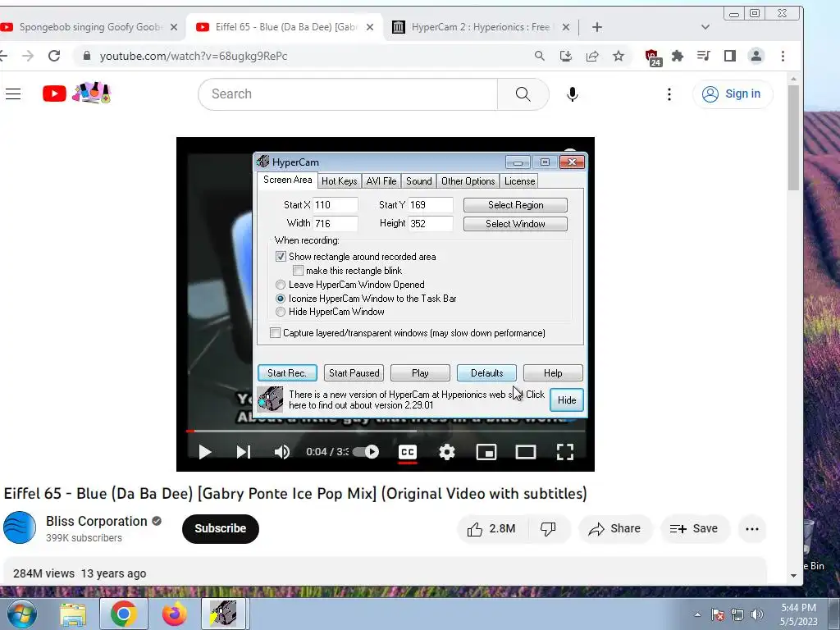The image size is (840, 630).
Task: Switch to Spongebob singing Goofy Goober tab
Action: point(89,27)
